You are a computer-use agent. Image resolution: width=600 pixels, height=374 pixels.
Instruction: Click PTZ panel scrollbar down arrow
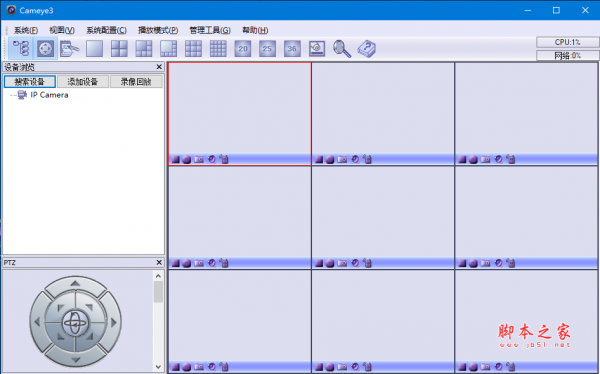[x=158, y=367]
